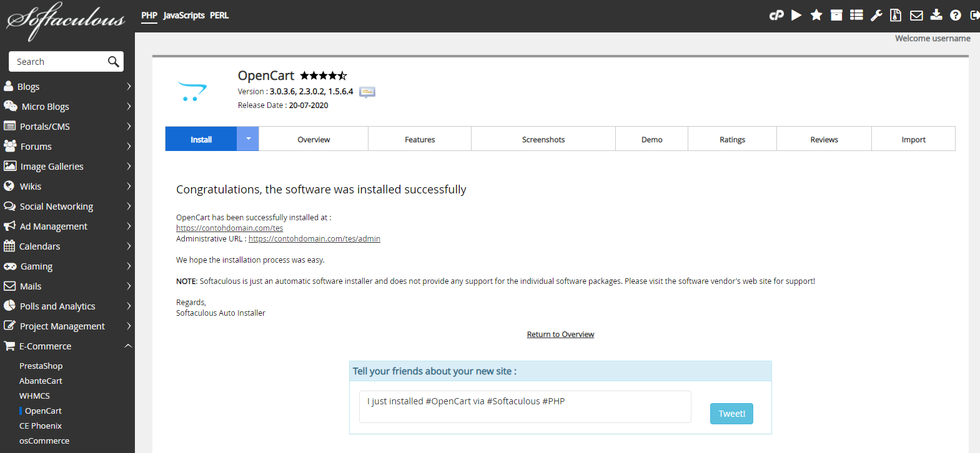The height and width of the screenshot is (453, 980).
Task: Click the play demos icon
Action: click(796, 15)
